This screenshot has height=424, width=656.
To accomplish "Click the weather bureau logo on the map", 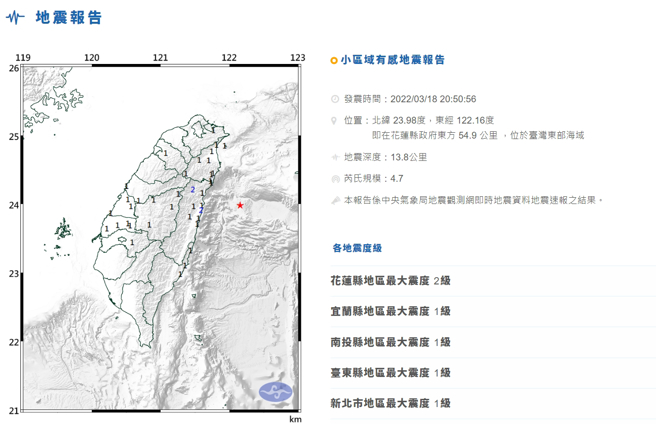I will coord(273,392).
